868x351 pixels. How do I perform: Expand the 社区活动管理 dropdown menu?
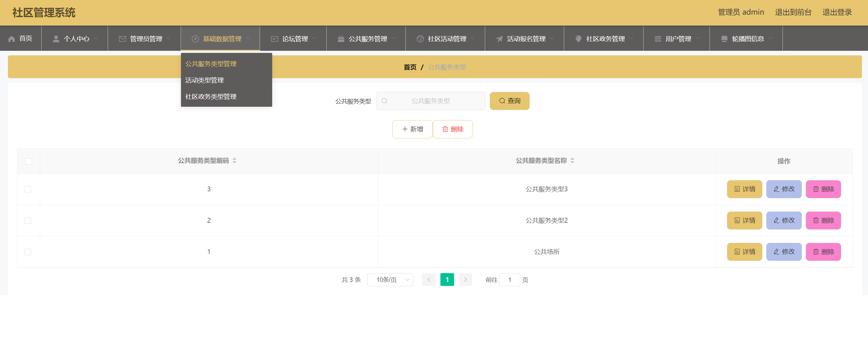click(447, 38)
